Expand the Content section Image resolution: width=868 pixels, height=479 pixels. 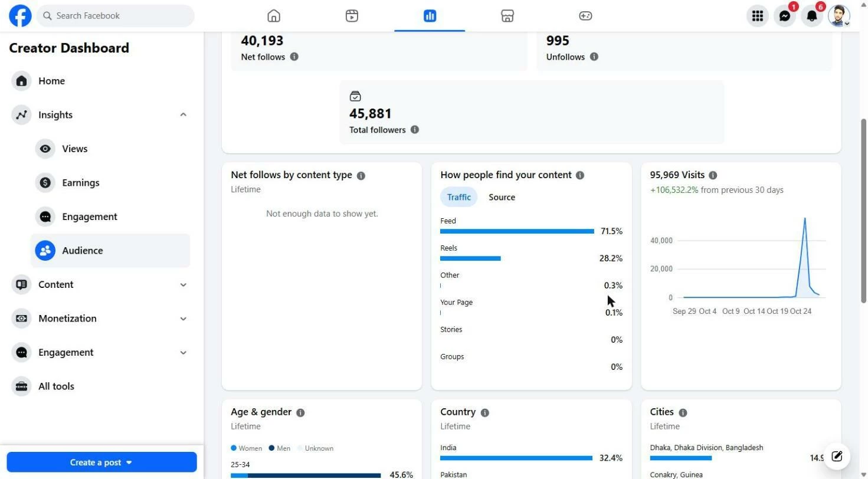click(x=184, y=284)
